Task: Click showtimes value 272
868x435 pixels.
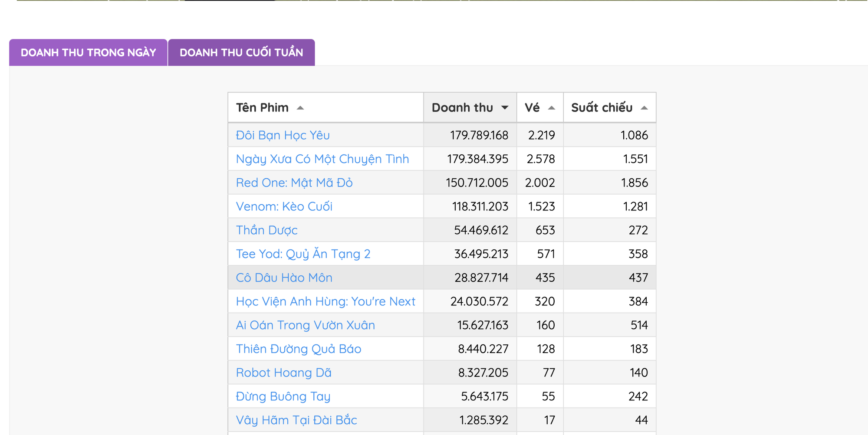Action: coord(638,230)
